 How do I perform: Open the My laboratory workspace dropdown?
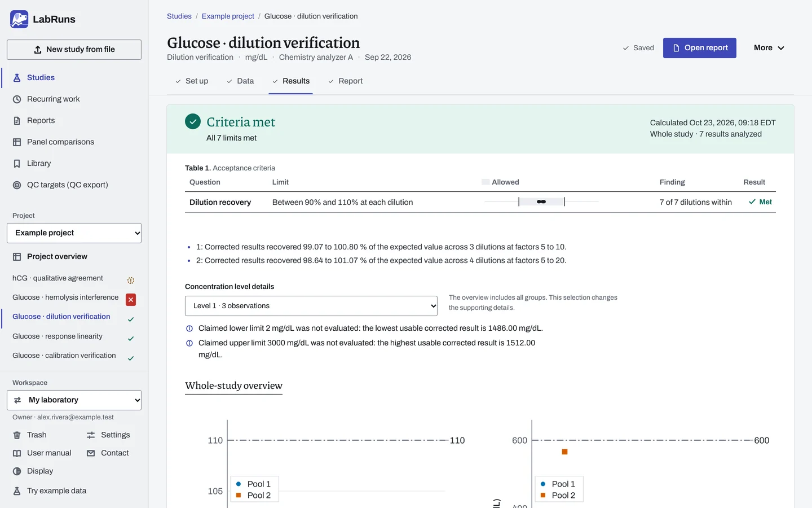point(74,400)
